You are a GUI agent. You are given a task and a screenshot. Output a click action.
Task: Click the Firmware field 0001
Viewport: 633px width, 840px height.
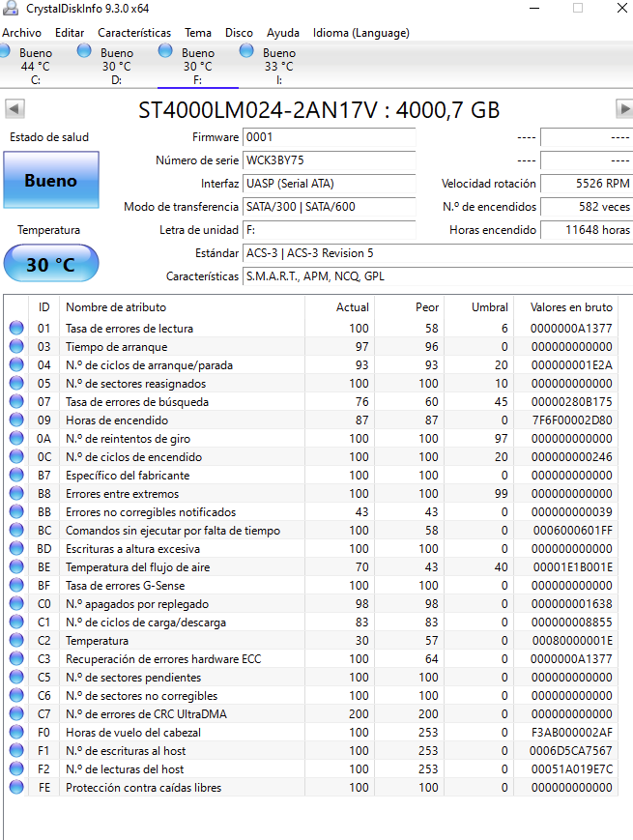tap(330, 137)
